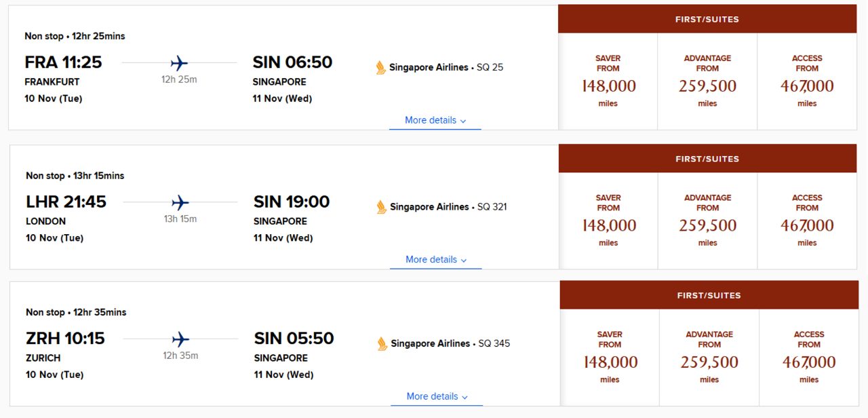Click First/Suites header on the Zurich flight

tap(709, 295)
